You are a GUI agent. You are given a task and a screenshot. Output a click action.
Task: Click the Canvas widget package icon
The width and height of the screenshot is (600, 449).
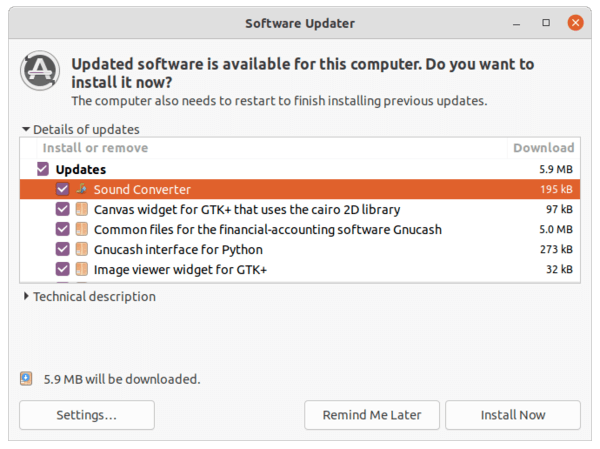(x=82, y=209)
